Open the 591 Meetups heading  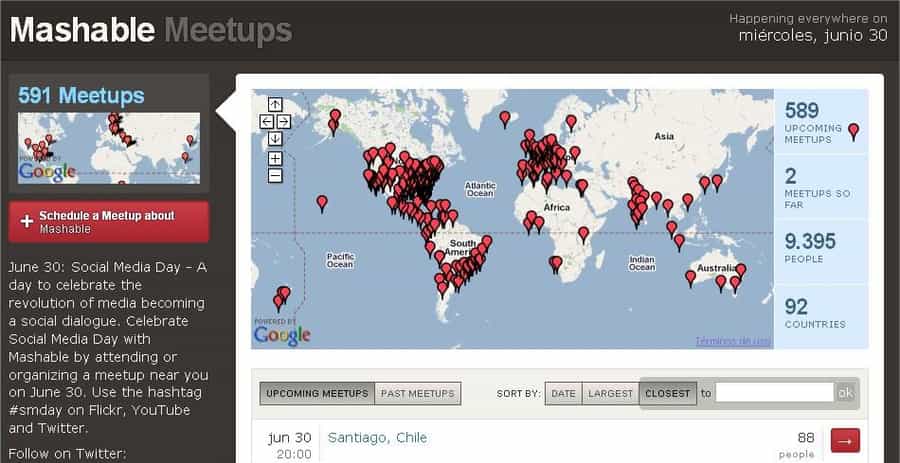tap(81, 95)
